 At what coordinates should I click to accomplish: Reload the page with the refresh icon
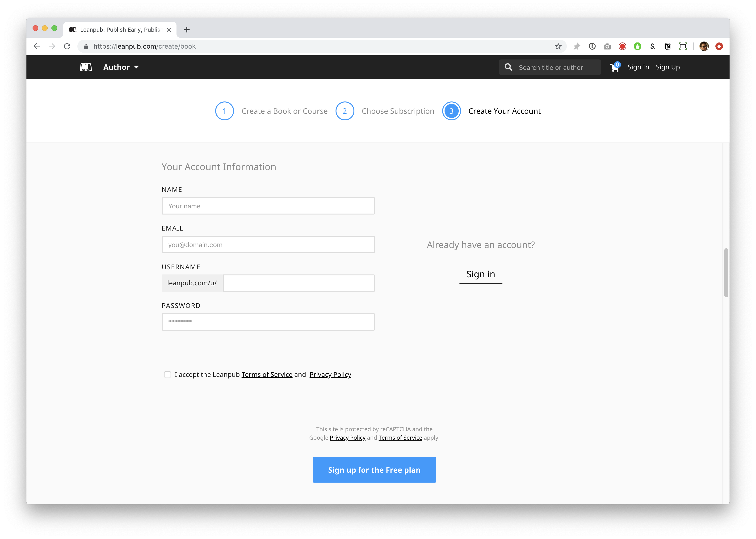coord(67,46)
